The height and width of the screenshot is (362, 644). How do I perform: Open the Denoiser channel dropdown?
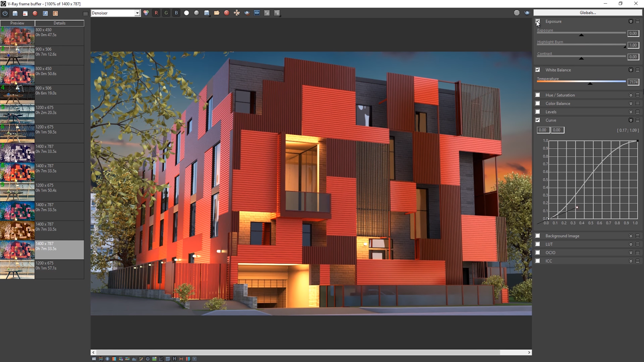[x=138, y=12]
